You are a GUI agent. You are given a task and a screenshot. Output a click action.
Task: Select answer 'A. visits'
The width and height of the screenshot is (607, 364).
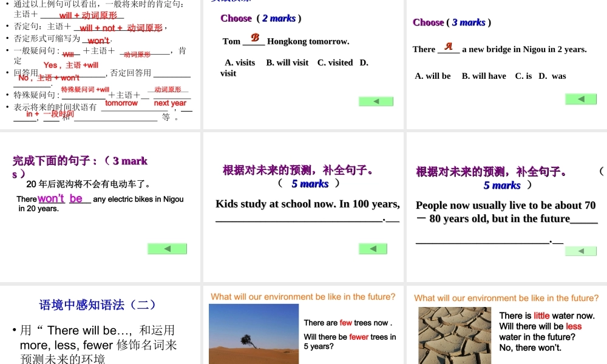(240, 62)
